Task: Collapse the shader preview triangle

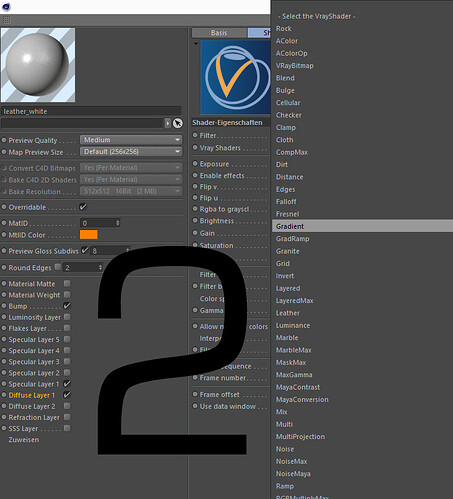Action: coord(196,43)
